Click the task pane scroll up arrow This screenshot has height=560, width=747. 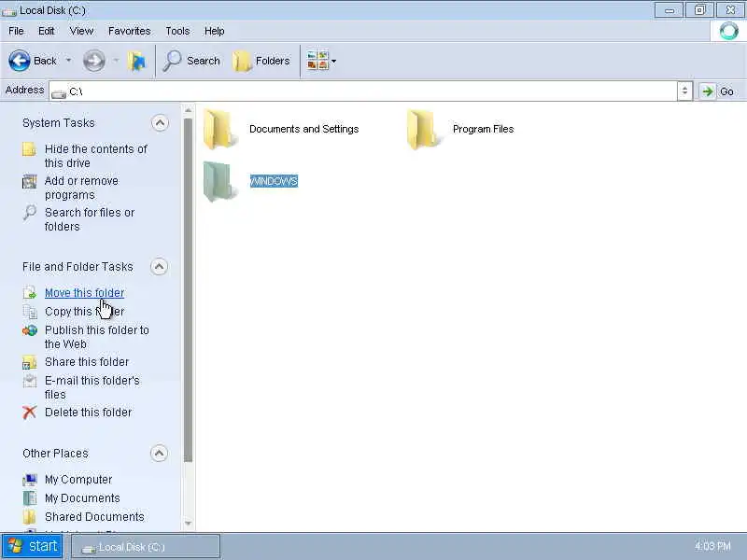click(189, 110)
